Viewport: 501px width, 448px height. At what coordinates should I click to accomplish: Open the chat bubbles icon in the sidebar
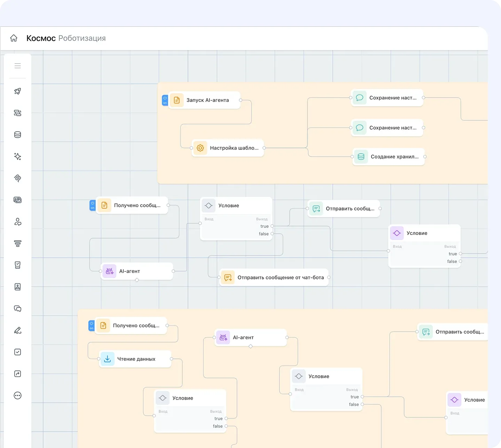point(18,309)
